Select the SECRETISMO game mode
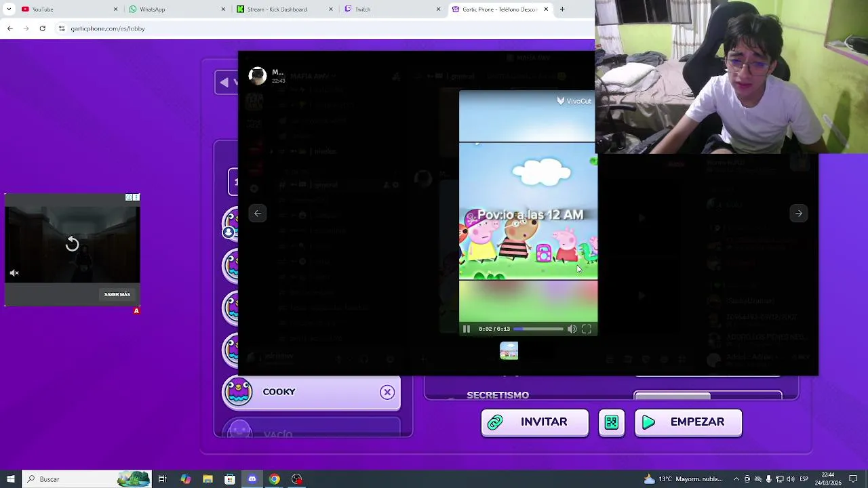868x488 pixels. (498, 395)
